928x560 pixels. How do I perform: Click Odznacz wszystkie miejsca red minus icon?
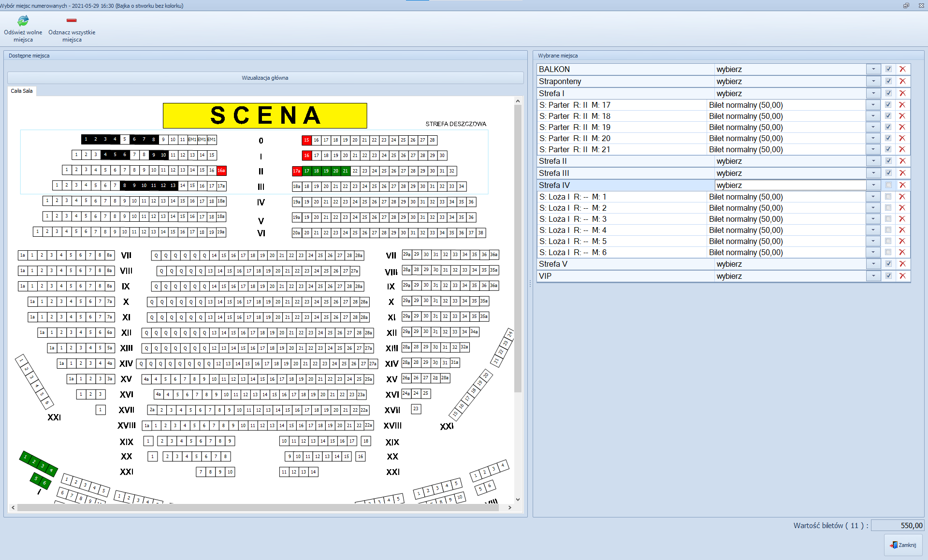click(x=72, y=20)
